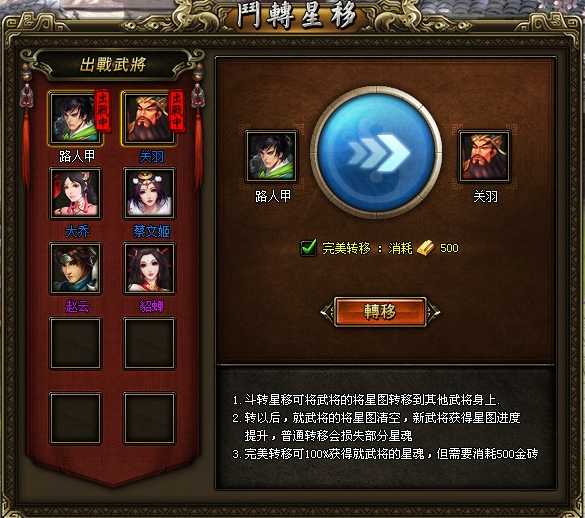Click the blue transfer arrow orb
Image resolution: width=585 pixels, height=518 pixels.
[376, 152]
